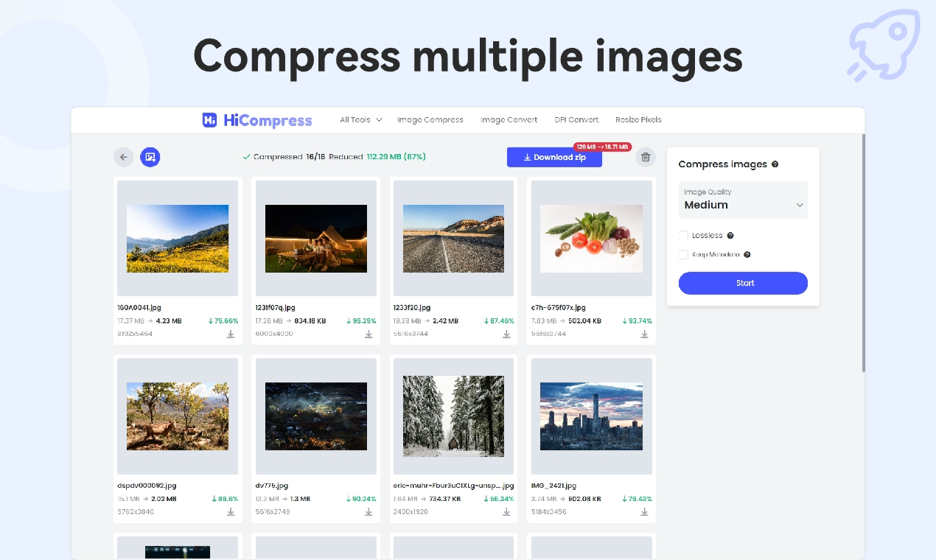Image resolution: width=936 pixels, height=560 pixels.
Task: Click the Compress images help icon
Action: pyautogui.click(x=774, y=164)
